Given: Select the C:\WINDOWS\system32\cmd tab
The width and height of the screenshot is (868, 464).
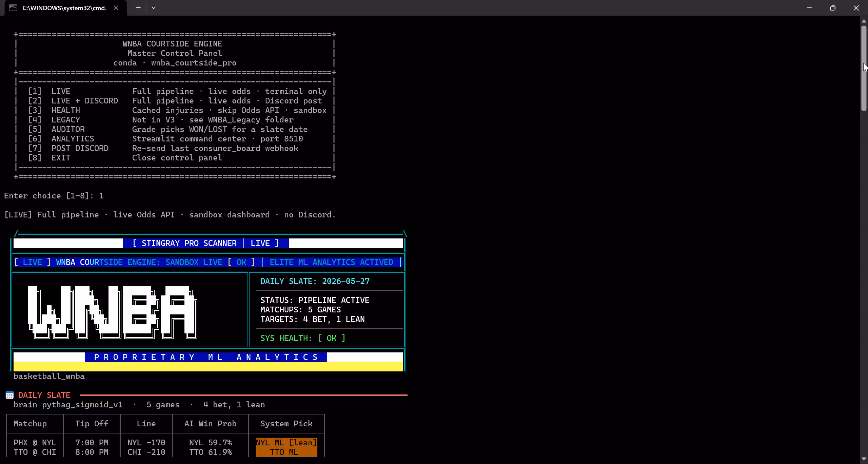Looking at the screenshot, I should pos(66,8).
